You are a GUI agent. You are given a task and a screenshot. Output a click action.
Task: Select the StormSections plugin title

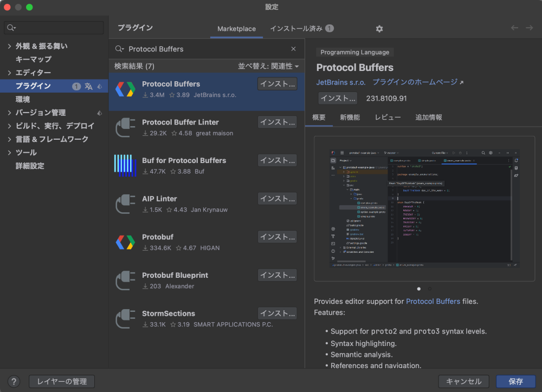[x=169, y=313]
